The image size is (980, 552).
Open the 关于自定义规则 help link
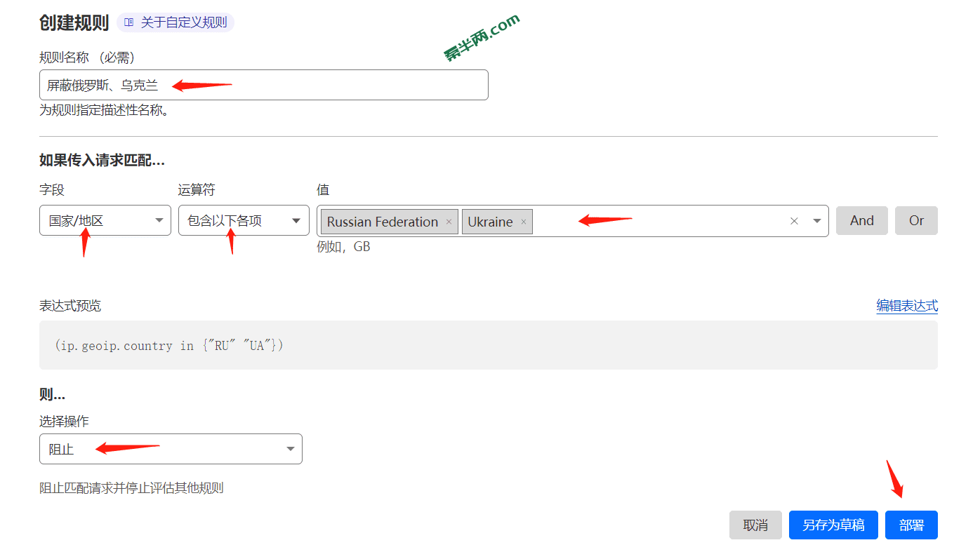[183, 22]
